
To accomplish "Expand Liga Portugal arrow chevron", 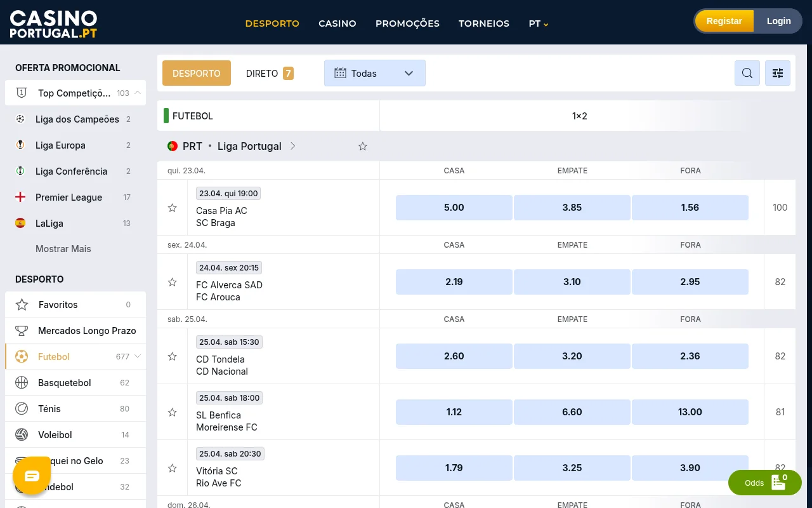I will click(292, 146).
